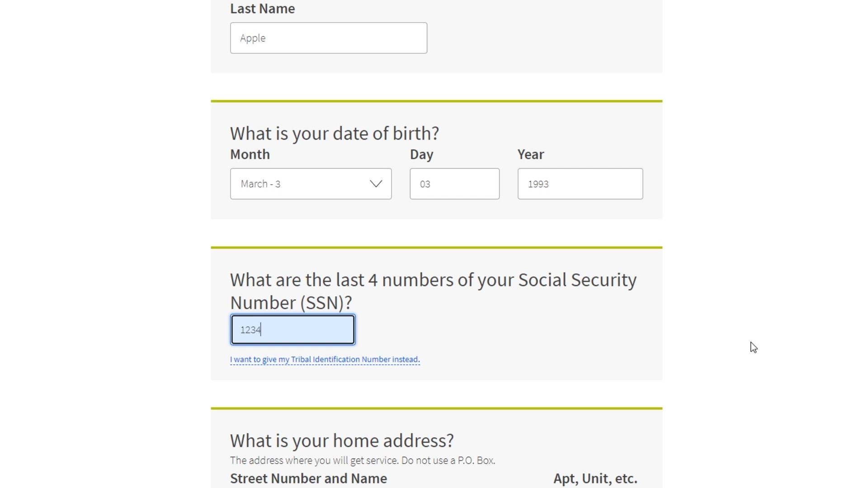
Task: Click the "Street Number and Name" label
Action: point(308,479)
